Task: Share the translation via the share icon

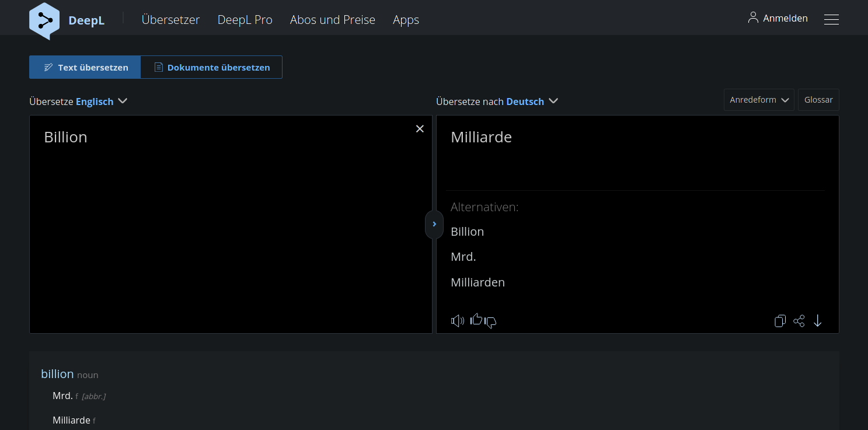Action: [x=799, y=321]
